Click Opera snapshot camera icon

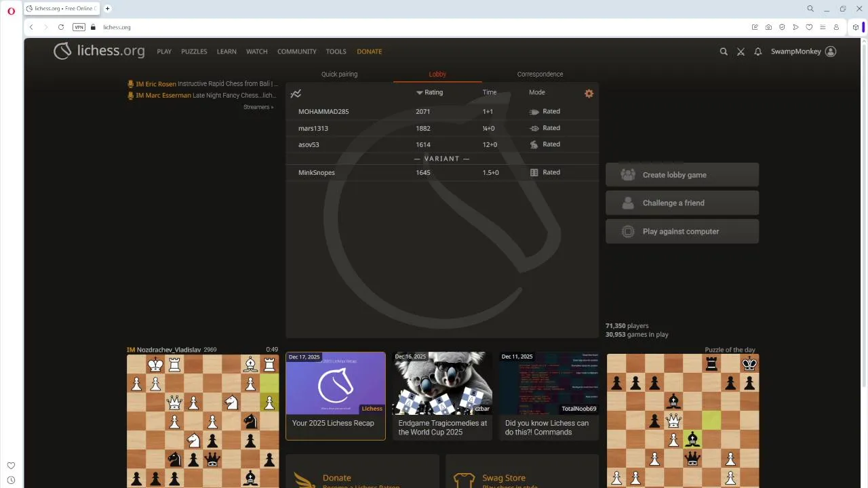point(768,27)
